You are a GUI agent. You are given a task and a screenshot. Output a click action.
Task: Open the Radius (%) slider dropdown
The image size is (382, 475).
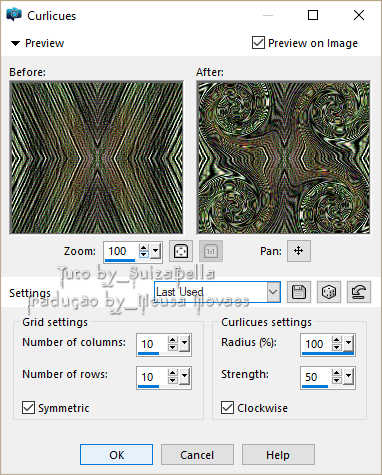click(x=348, y=343)
